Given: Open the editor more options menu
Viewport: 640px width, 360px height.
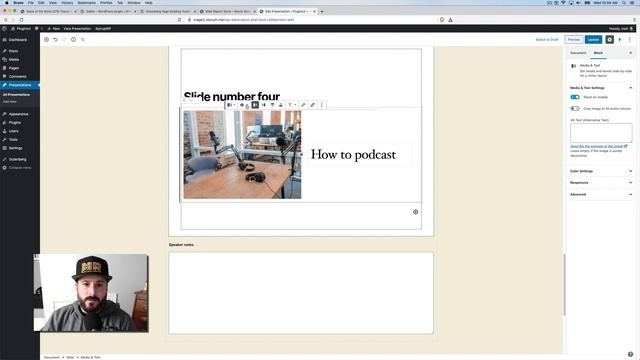Looking at the screenshot, I should tap(629, 40).
